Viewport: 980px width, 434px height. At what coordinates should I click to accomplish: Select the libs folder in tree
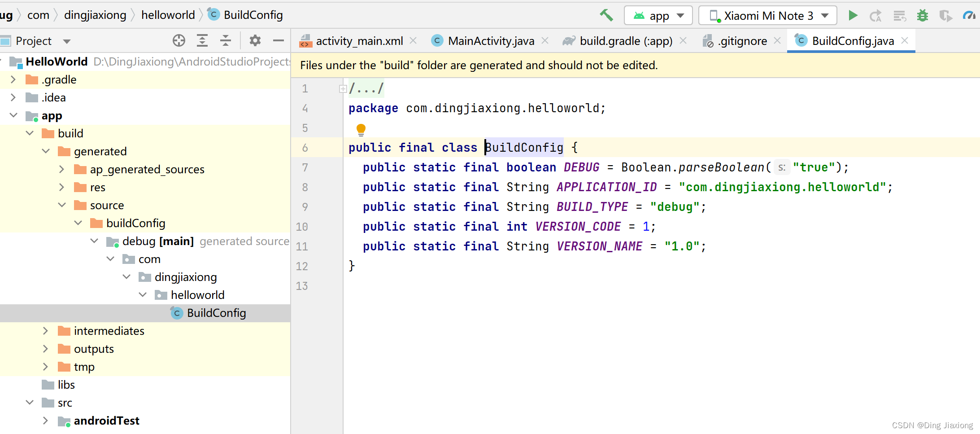coord(66,385)
